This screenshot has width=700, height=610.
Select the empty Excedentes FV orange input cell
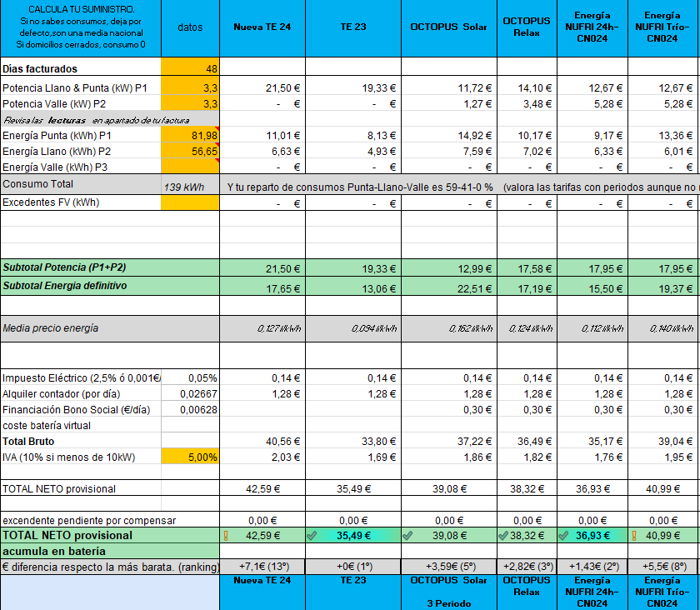[190, 202]
